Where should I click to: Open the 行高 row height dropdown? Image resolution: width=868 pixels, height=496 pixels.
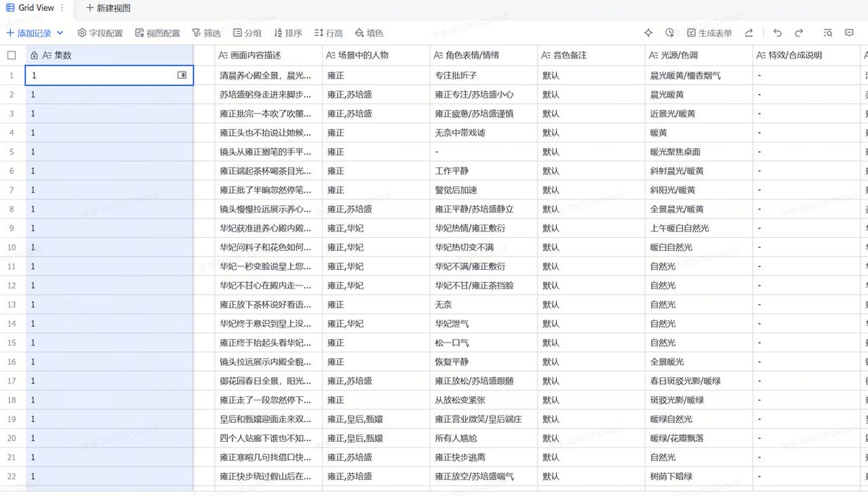click(328, 33)
